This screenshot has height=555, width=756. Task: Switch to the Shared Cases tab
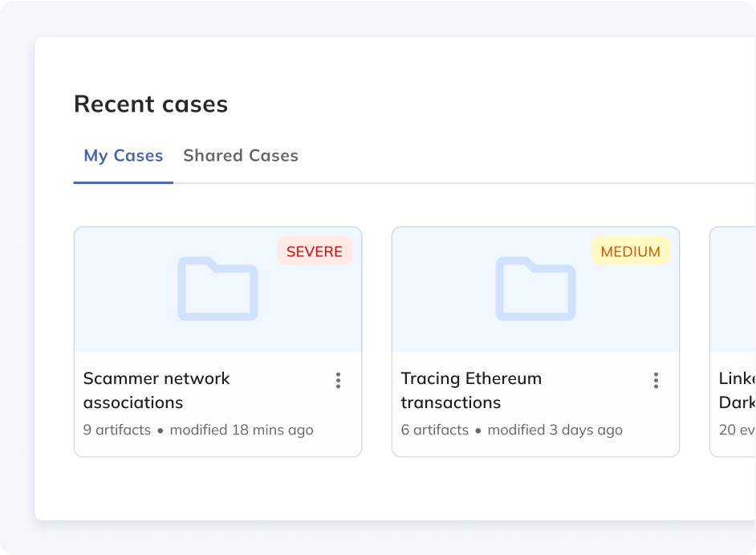point(241,156)
